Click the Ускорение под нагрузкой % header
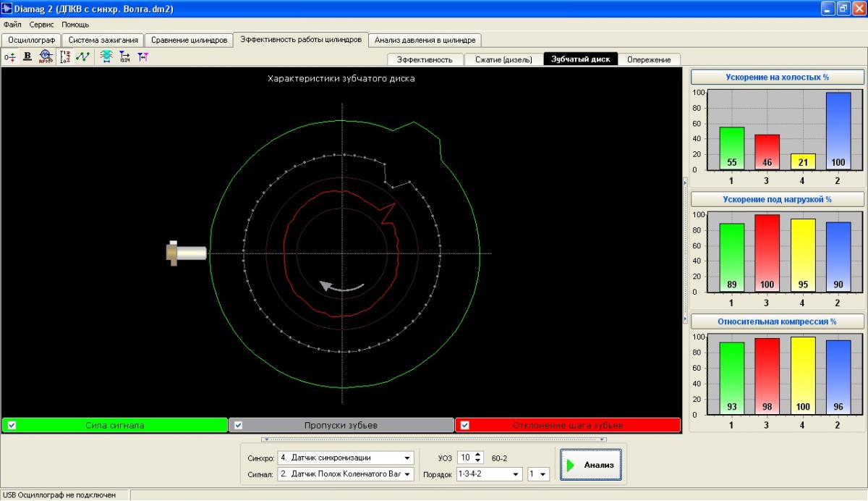Viewport: 868px width, 501px height. (x=778, y=199)
